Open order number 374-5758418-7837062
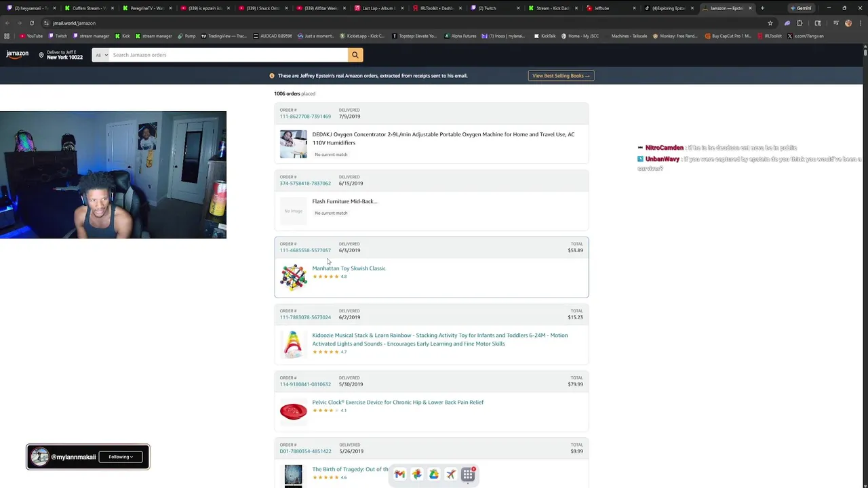This screenshot has height=488, width=868. [x=305, y=184]
